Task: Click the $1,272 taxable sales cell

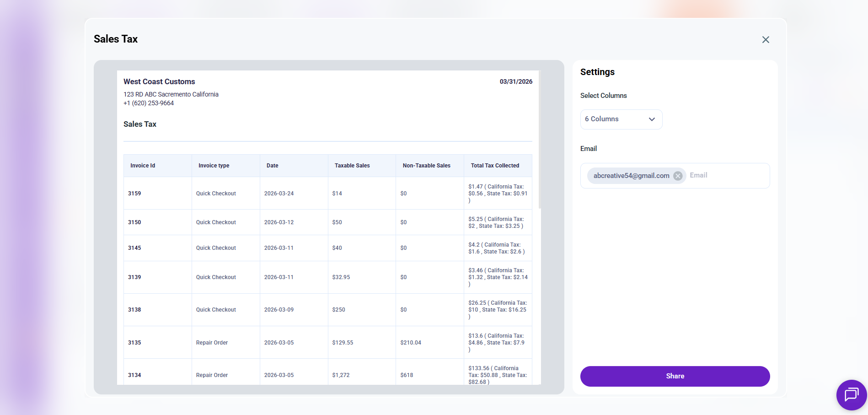Action: [x=341, y=375]
